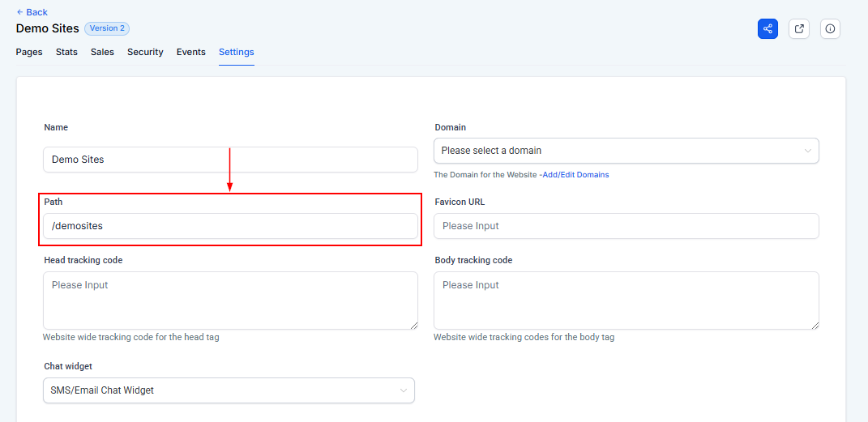Go back using the Back arrow link
Viewport: 868px width, 422px height.
32,12
